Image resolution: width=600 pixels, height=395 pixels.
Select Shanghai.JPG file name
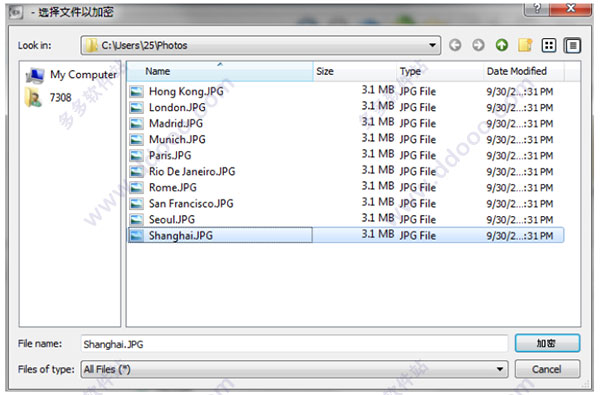tap(181, 236)
